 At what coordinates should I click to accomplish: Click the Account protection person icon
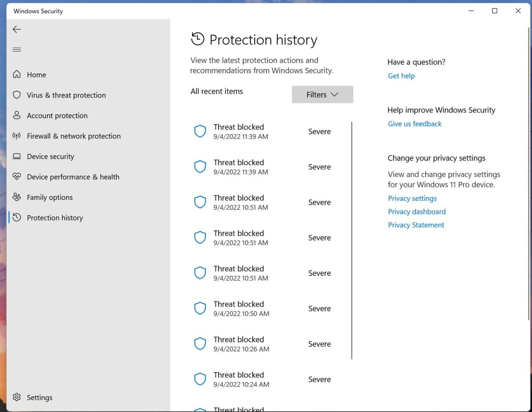16,116
